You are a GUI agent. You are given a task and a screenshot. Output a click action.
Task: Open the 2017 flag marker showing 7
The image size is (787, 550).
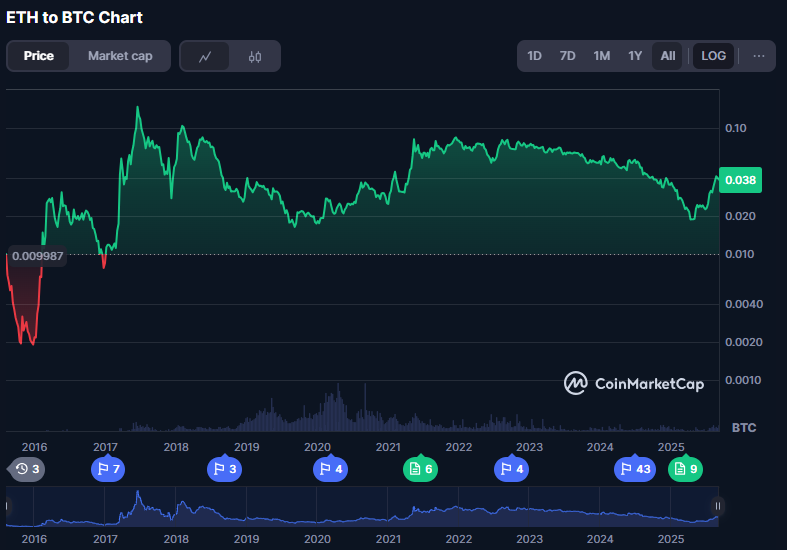108,469
